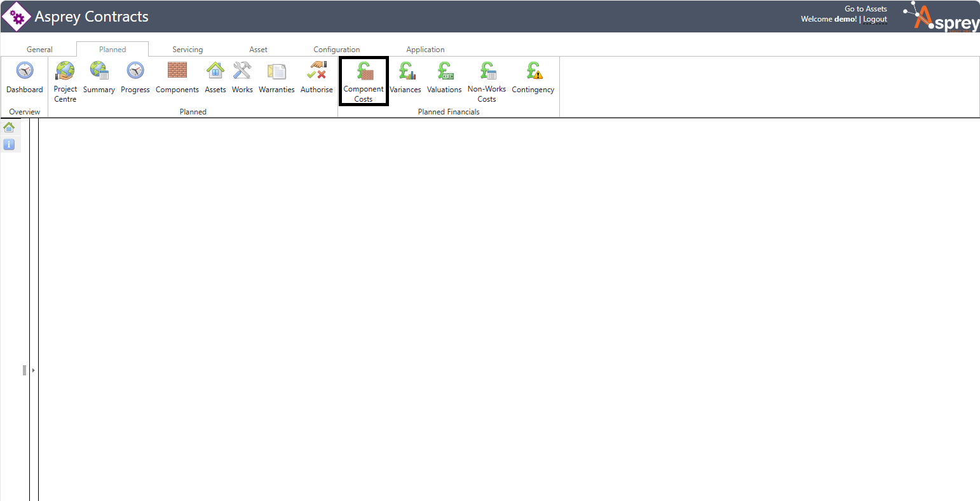Screen dimensions: 980x501
Task: Expand the left sidebar panel arrow
Action: click(x=33, y=370)
